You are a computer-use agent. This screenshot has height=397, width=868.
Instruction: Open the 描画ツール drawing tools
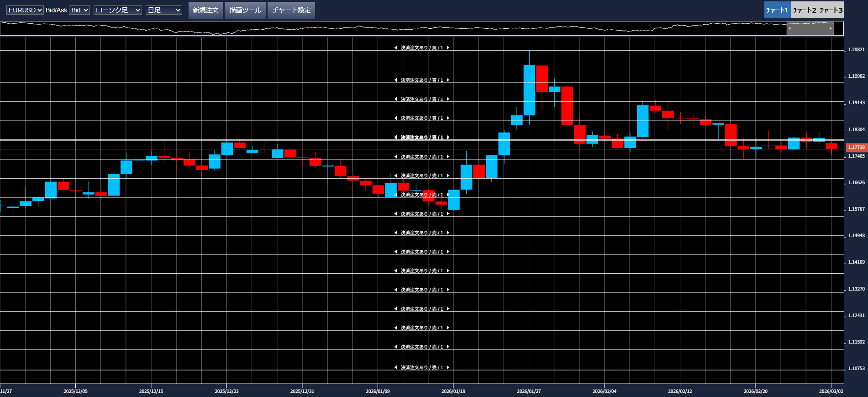(245, 10)
